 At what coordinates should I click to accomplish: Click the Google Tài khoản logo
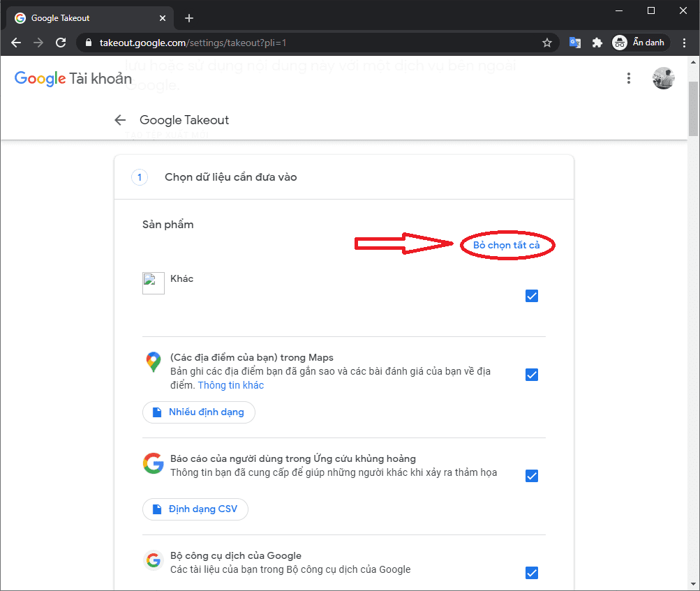coord(73,79)
